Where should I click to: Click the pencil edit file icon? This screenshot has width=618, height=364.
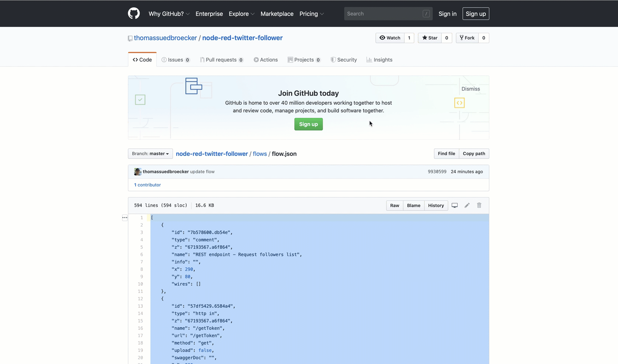click(467, 206)
